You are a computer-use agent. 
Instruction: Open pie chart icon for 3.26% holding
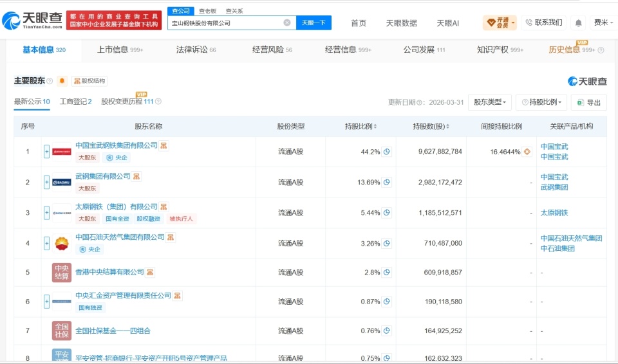(x=387, y=244)
